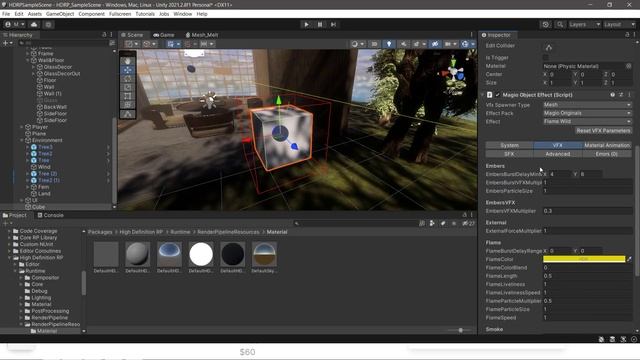Open the draw mode shading dropdown
640x360 pixels.
click(x=358, y=44)
